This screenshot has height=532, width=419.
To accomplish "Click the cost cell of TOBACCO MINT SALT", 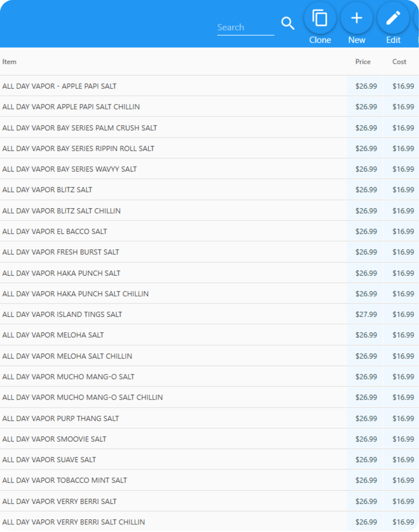I will click(403, 480).
